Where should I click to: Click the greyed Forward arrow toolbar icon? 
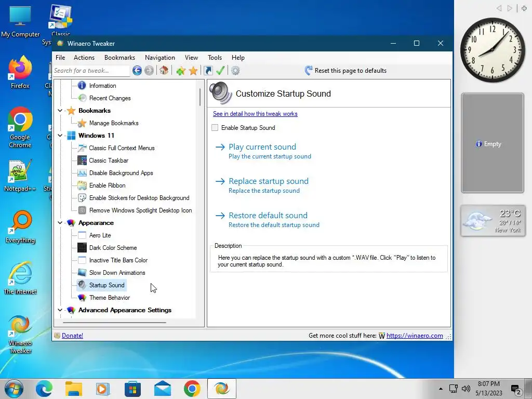149,71
